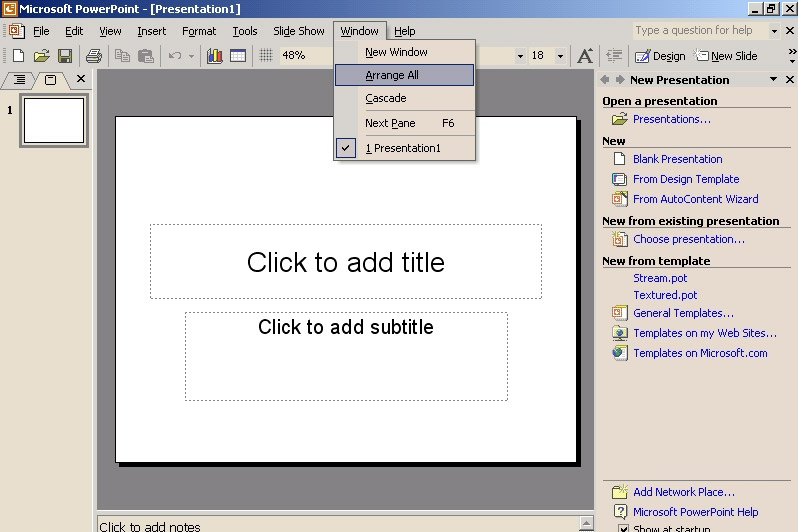Click the Blank Presentation link
This screenshot has height=532, width=798.
[677, 159]
